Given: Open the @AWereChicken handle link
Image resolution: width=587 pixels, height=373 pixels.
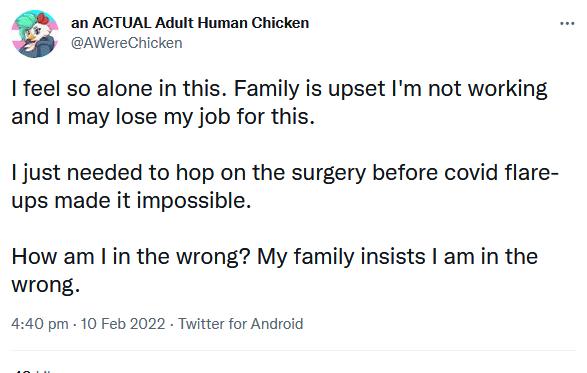Looking at the screenshot, I should point(127,43).
